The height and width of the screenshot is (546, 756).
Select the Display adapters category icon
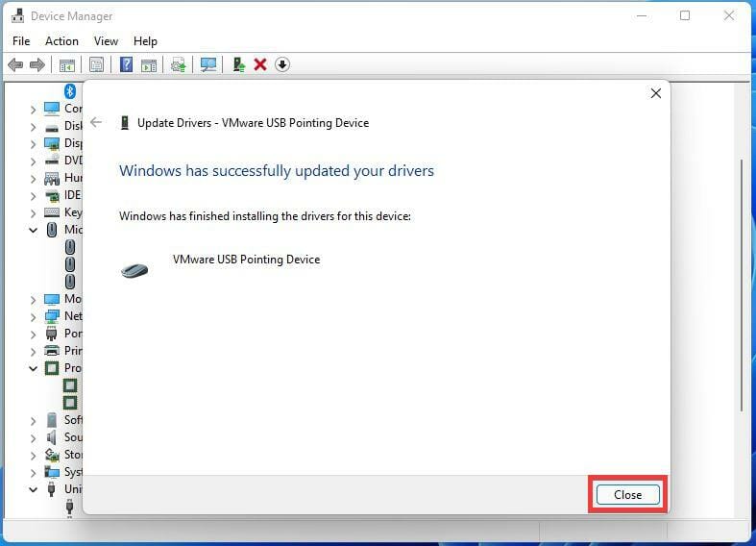click(52, 144)
